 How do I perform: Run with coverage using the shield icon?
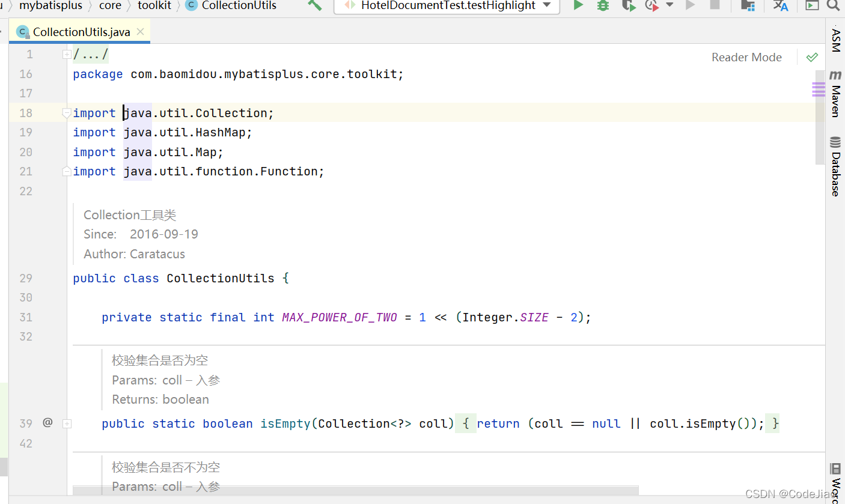click(x=628, y=5)
